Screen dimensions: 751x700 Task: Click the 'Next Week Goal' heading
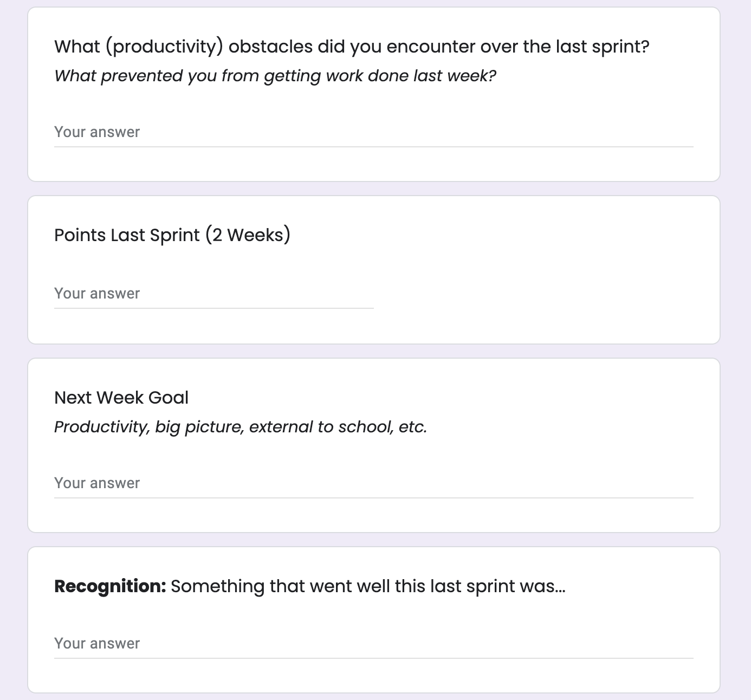click(121, 398)
